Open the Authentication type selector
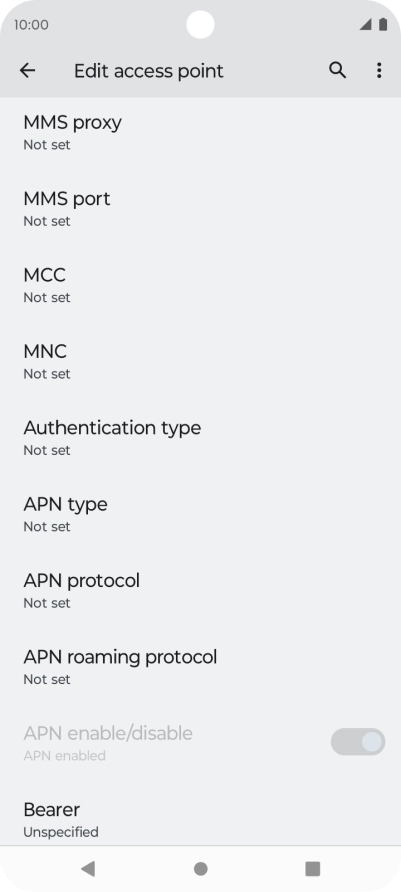401x892 pixels. point(200,437)
